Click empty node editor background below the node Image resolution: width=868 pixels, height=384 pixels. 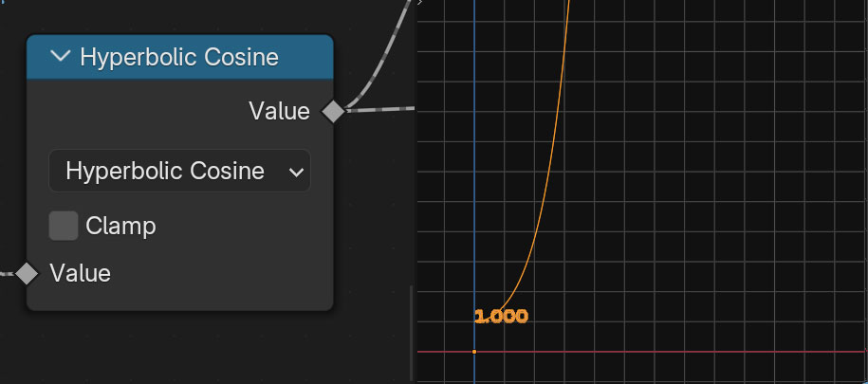190,351
